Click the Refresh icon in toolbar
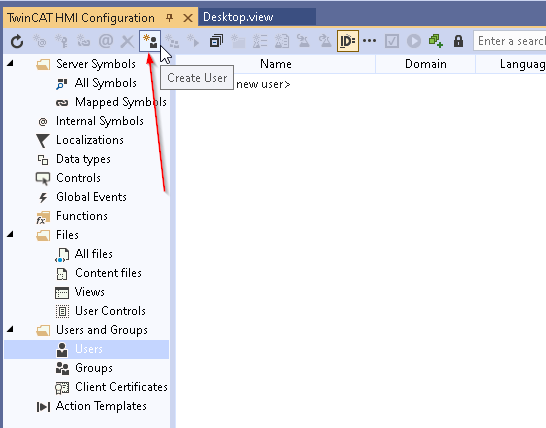 click(17, 41)
